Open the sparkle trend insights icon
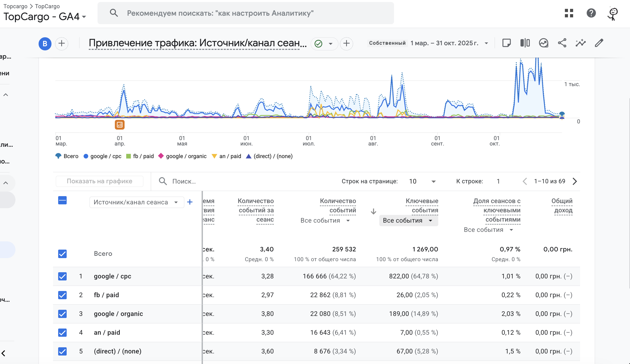This screenshot has height=364, width=630. click(581, 43)
